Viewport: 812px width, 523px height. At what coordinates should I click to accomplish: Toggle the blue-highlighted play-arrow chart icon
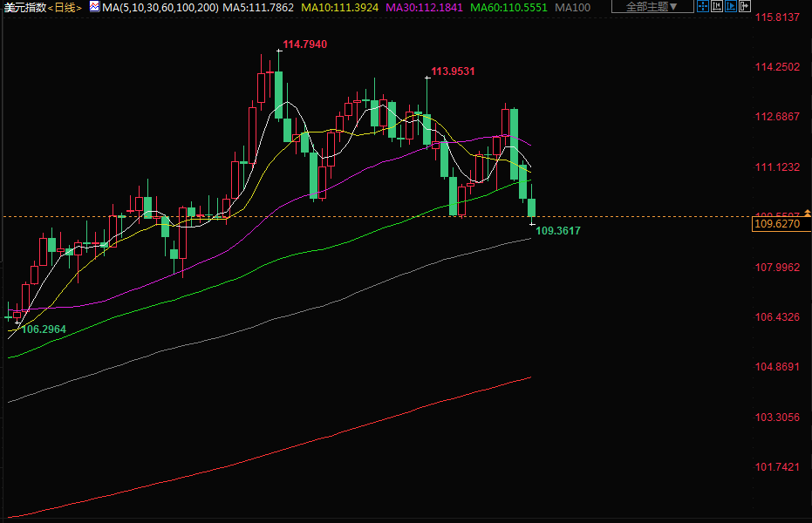pos(730,6)
